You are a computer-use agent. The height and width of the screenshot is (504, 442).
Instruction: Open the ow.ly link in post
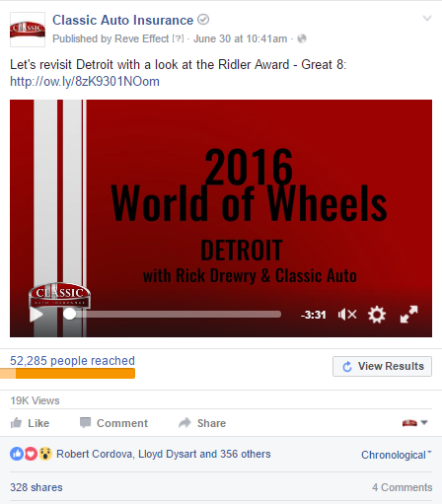coord(85,82)
